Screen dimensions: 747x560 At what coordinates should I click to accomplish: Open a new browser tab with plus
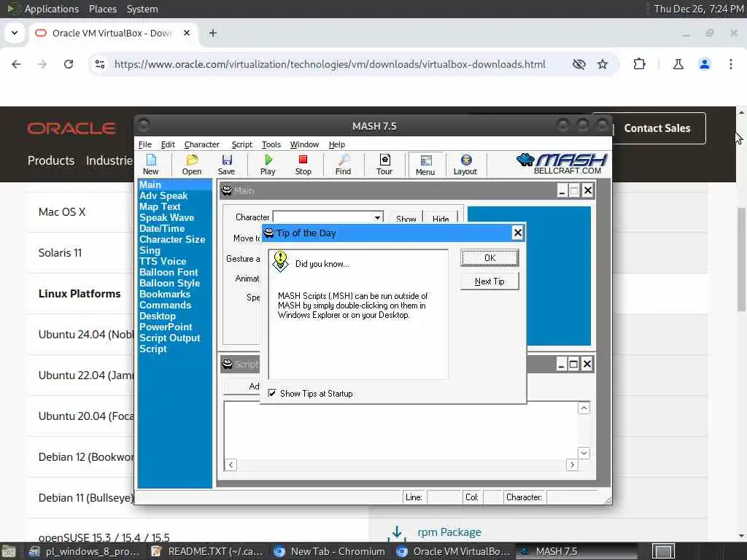(x=213, y=33)
